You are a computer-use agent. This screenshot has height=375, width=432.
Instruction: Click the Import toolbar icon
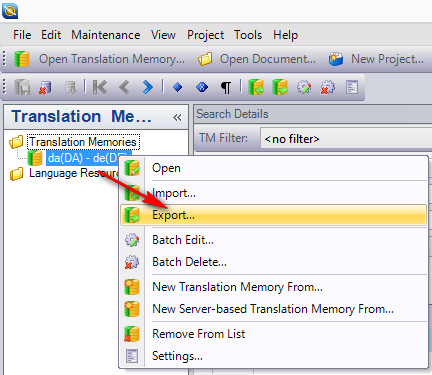(x=256, y=87)
